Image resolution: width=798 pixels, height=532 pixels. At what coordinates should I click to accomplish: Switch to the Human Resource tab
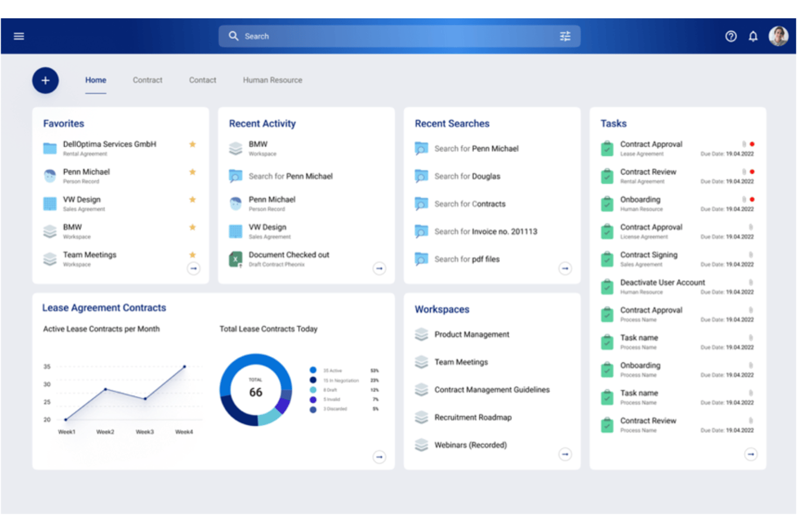272,80
